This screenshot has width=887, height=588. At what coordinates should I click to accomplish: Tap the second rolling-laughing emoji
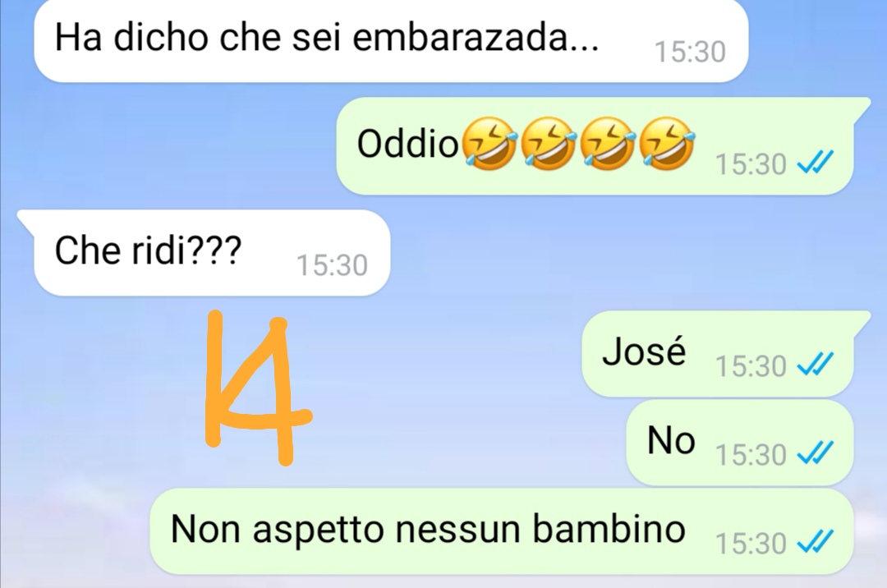pos(548,144)
